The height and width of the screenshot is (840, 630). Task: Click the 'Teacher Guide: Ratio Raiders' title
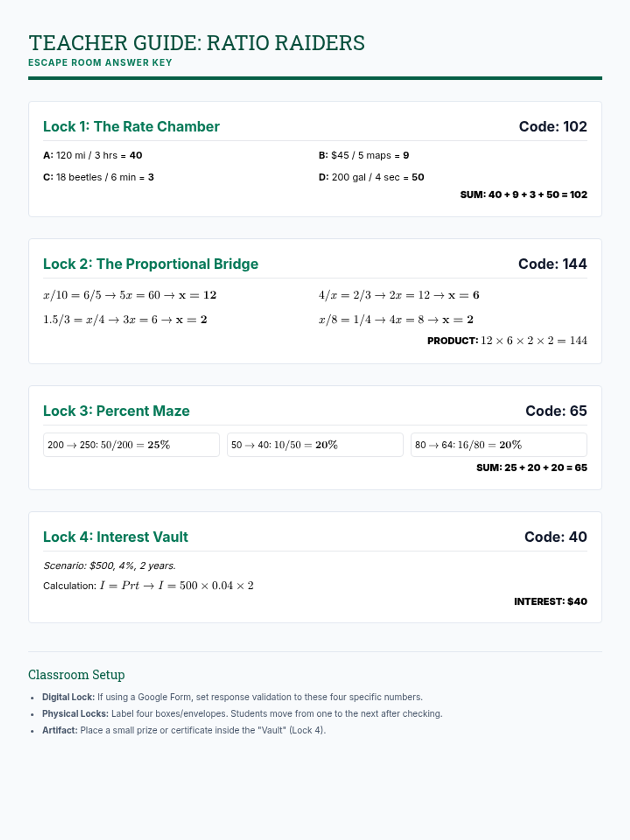pyautogui.click(x=196, y=43)
